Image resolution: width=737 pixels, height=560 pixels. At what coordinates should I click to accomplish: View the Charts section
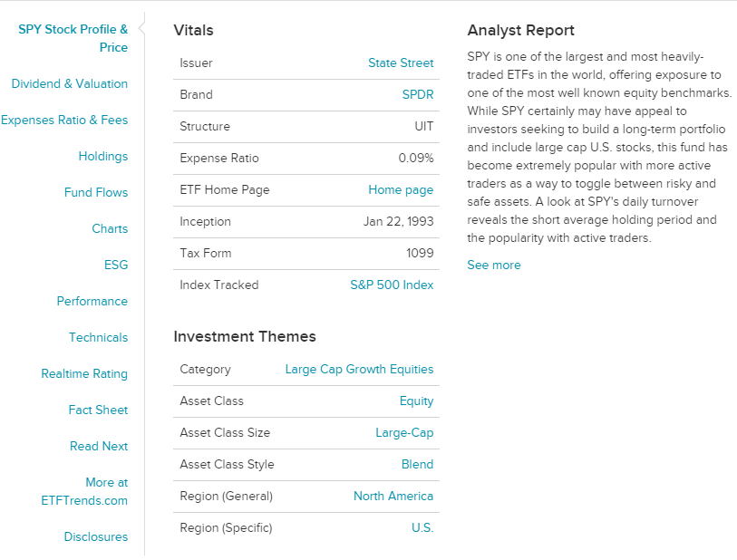pyautogui.click(x=110, y=228)
